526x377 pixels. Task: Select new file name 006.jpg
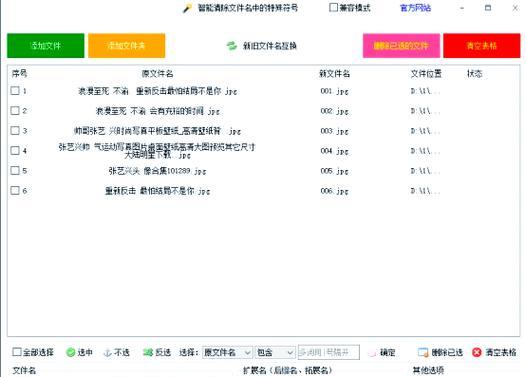334,191
